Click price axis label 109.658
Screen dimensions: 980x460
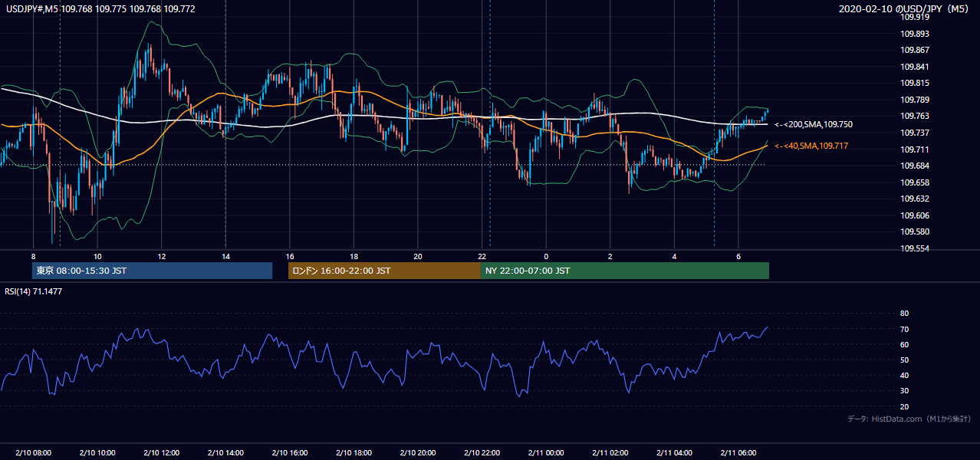pyautogui.click(x=916, y=182)
